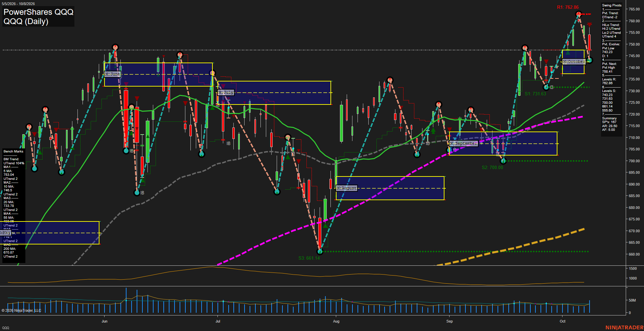Click the Jun label on time axis
This screenshot has width=644, height=331.
point(105,321)
